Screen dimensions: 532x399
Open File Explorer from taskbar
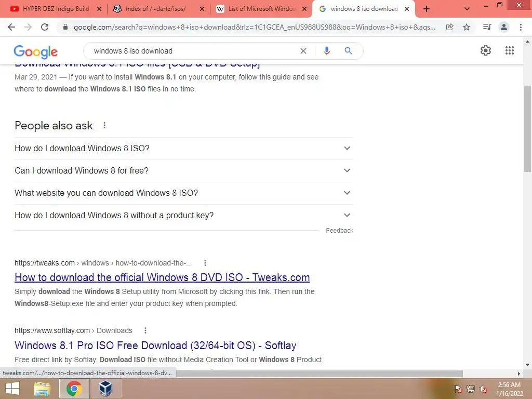point(42,389)
